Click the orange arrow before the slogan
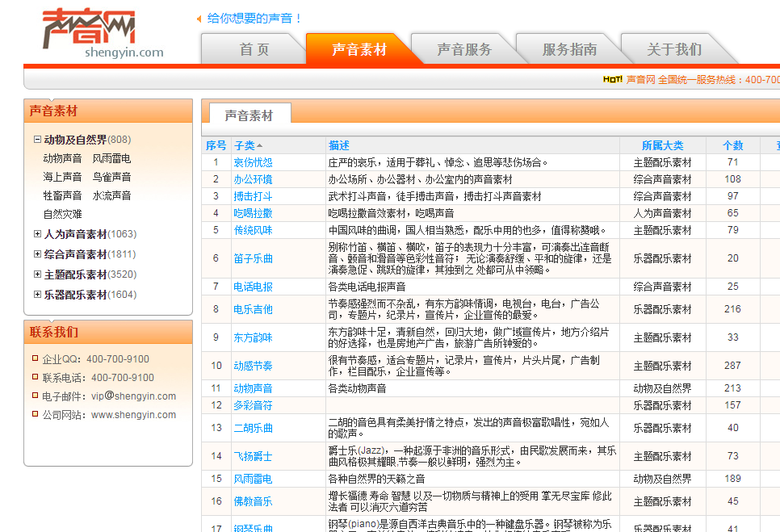Viewport: 780px width, 532px height. [199, 19]
